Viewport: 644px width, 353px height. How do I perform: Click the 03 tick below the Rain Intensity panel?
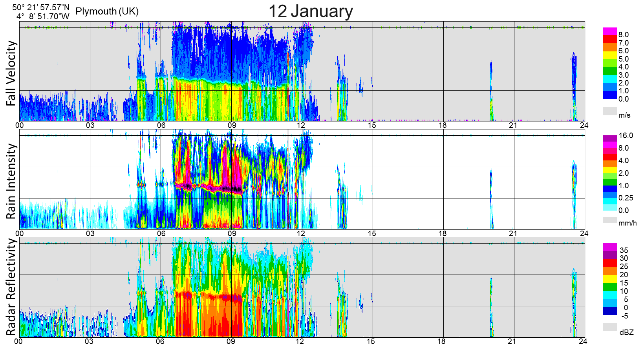point(90,233)
